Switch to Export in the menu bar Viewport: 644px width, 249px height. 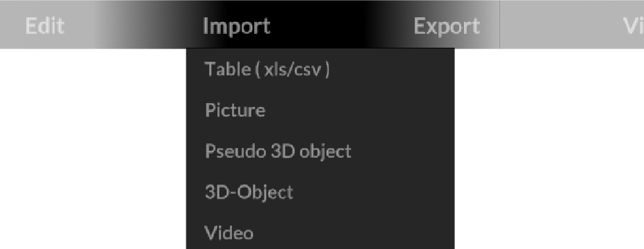click(446, 26)
